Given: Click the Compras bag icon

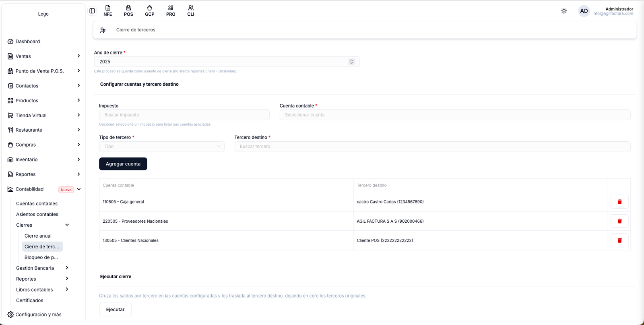Looking at the screenshot, I should tap(10, 145).
